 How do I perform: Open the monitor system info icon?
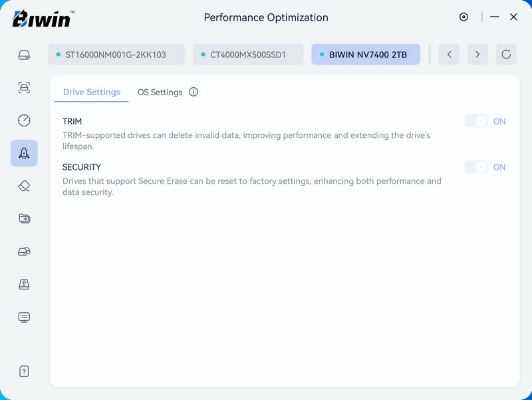pyautogui.click(x=24, y=317)
